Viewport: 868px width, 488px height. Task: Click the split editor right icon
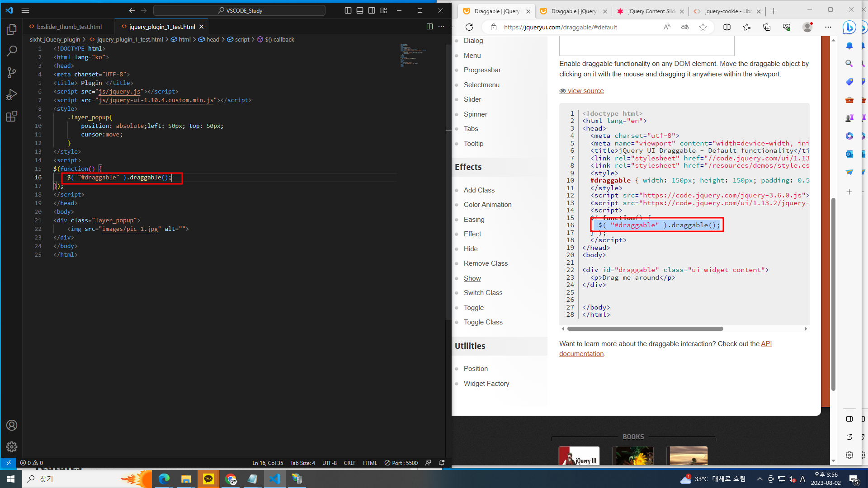pos(429,27)
